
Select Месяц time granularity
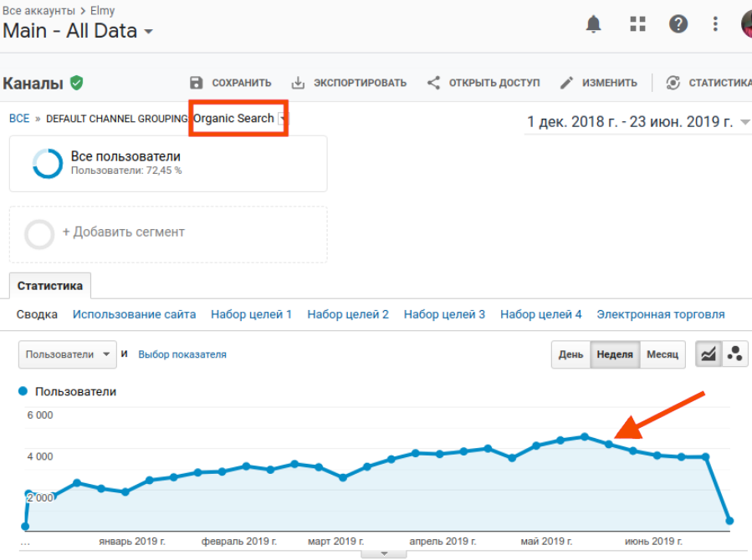tap(662, 354)
